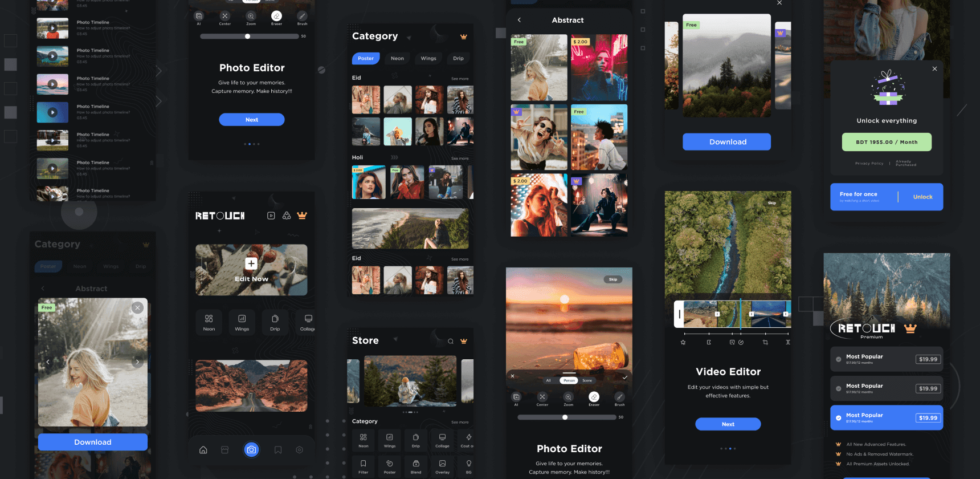Tap the Overlay icon in Store category

click(x=442, y=466)
